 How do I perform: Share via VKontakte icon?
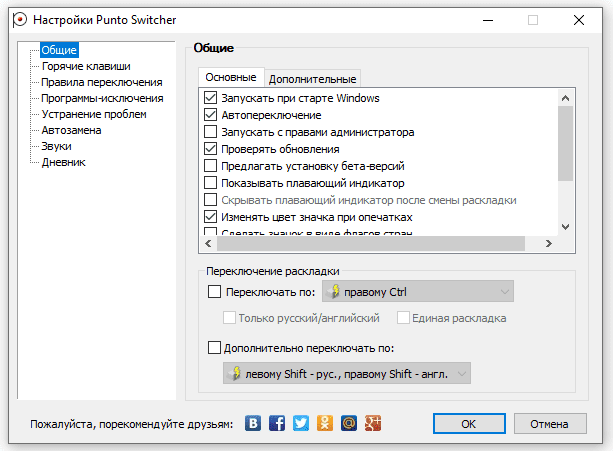pyautogui.click(x=254, y=423)
